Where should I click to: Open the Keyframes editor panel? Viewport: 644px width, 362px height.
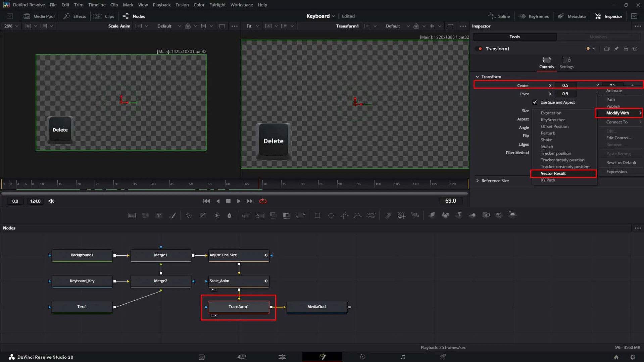point(534,16)
